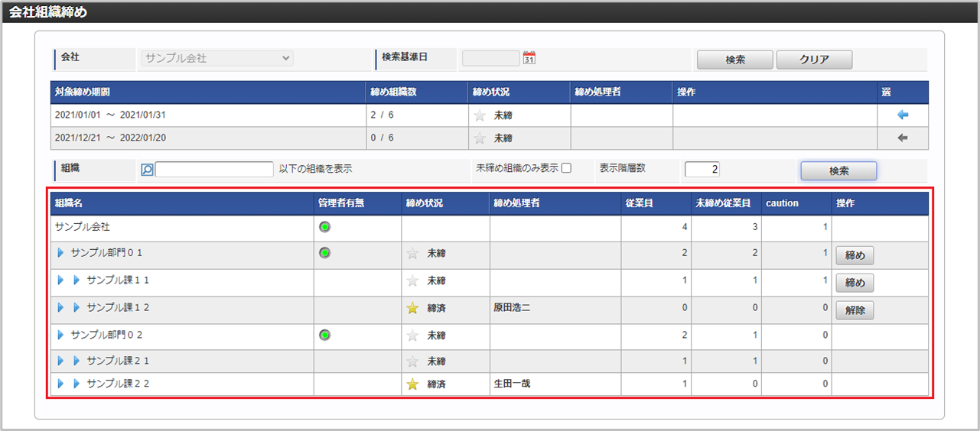Click the organization search magnifier icon
Viewport: 980px width, 431px height.
point(147,170)
